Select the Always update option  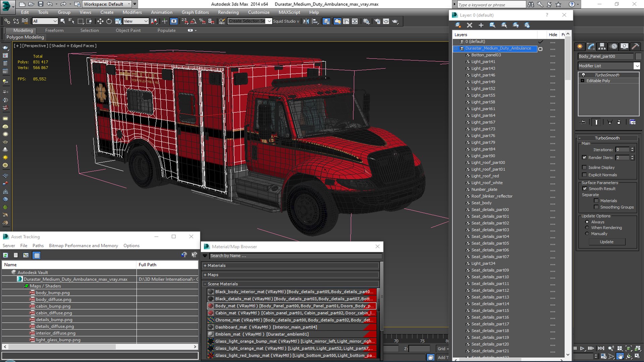587,222
